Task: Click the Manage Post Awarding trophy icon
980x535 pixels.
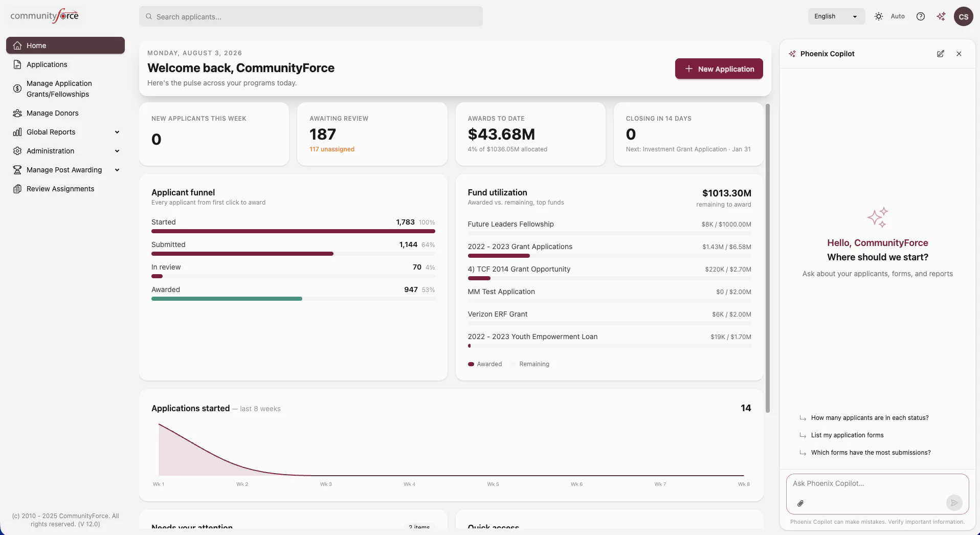Action: pos(17,170)
